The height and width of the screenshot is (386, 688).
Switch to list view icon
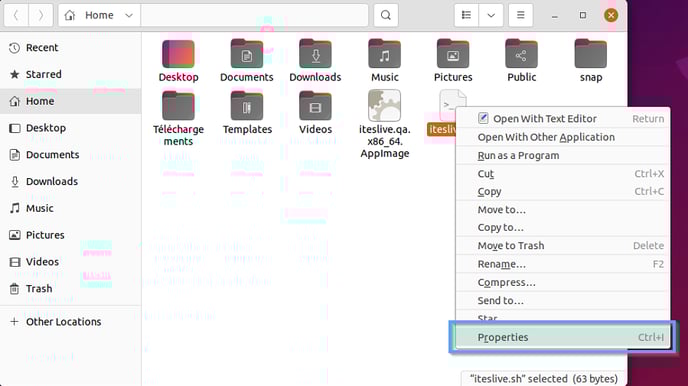click(466, 15)
